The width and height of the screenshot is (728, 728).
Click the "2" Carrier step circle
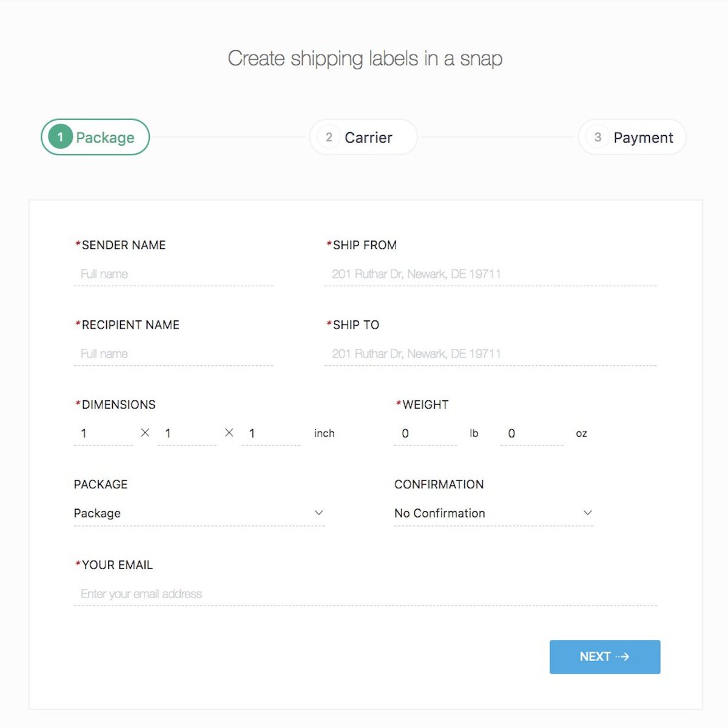pyautogui.click(x=328, y=137)
